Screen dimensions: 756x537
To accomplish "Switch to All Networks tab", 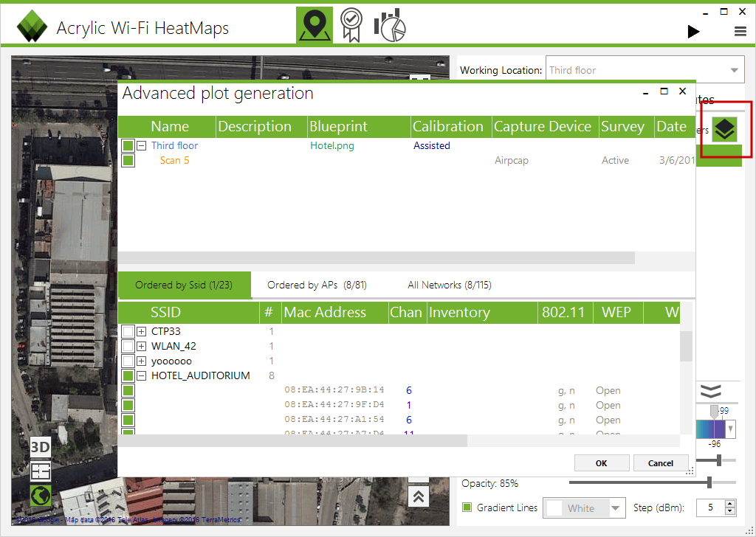I will (450, 285).
